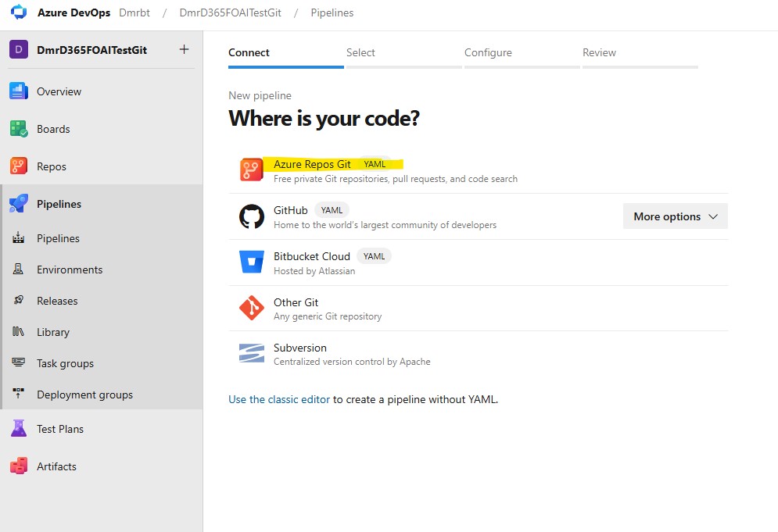778x532 pixels.
Task: Click the GitHub octocat icon
Action: point(252,216)
